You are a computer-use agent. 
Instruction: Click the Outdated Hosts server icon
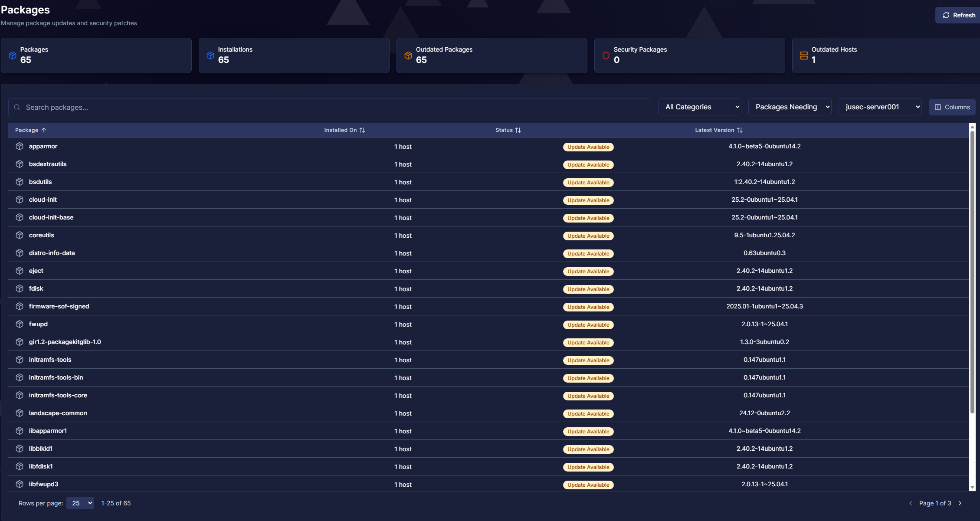click(x=803, y=56)
